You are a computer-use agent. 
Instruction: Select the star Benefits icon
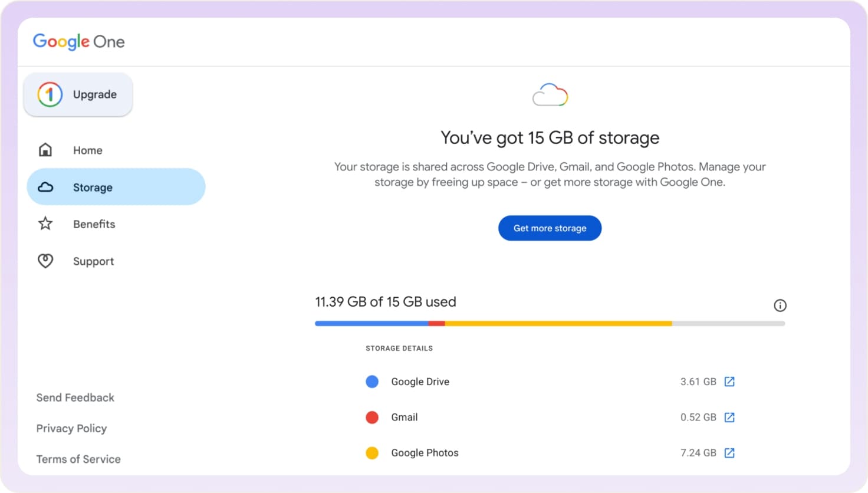[x=45, y=224]
